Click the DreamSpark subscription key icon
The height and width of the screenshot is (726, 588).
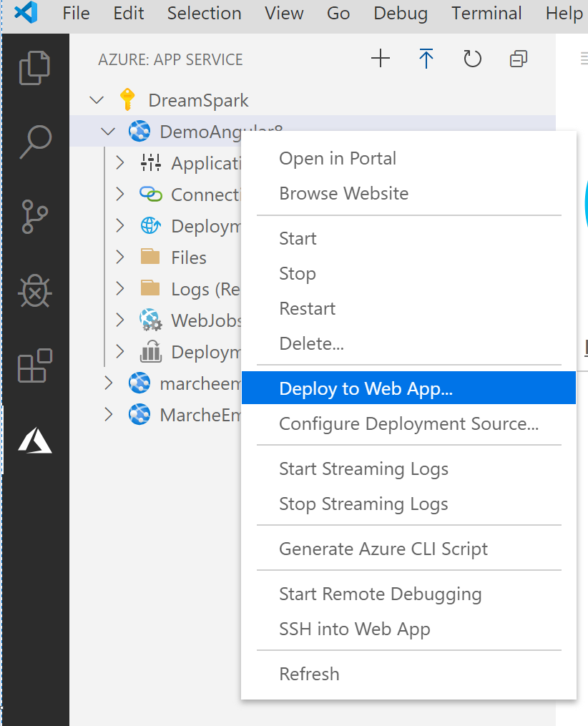point(127,99)
